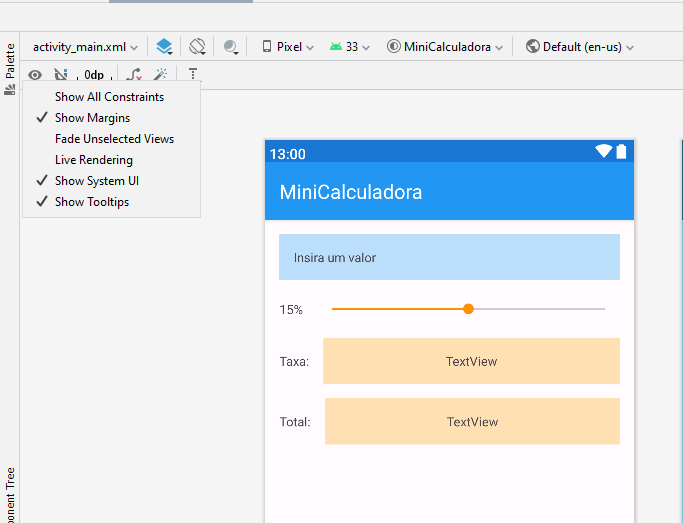Click the orange SeekBar thumb
The width and height of the screenshot is (683, 523).
(x=468, y=309)
